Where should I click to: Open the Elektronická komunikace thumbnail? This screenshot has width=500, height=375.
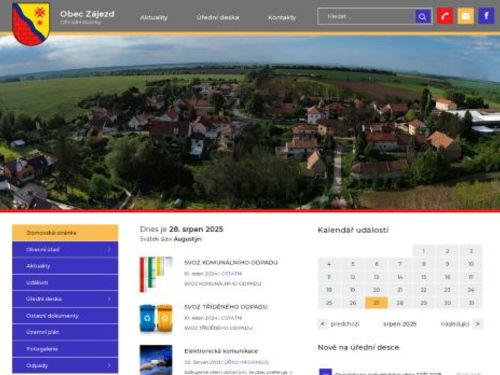pyautogui.click(x=156, y=360)
